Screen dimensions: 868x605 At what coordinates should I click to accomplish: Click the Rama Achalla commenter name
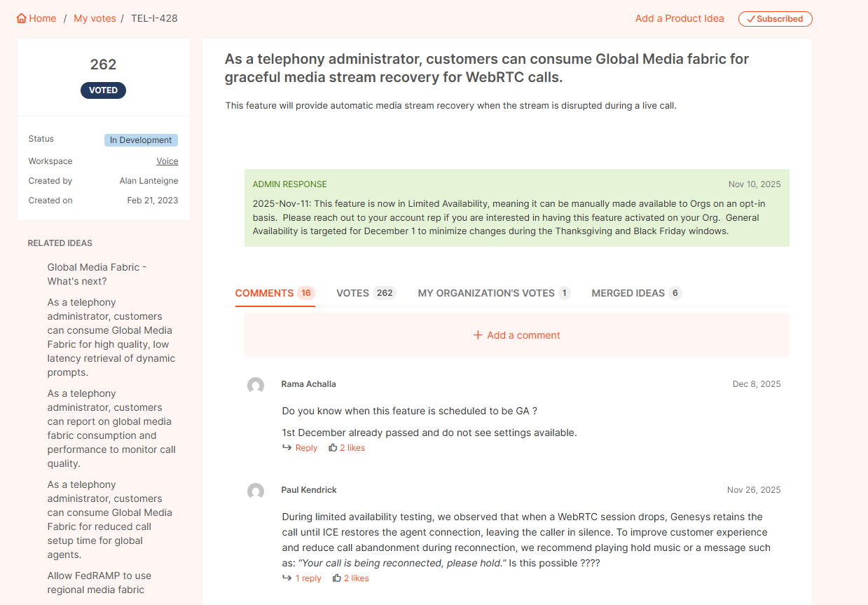(309, 384)
